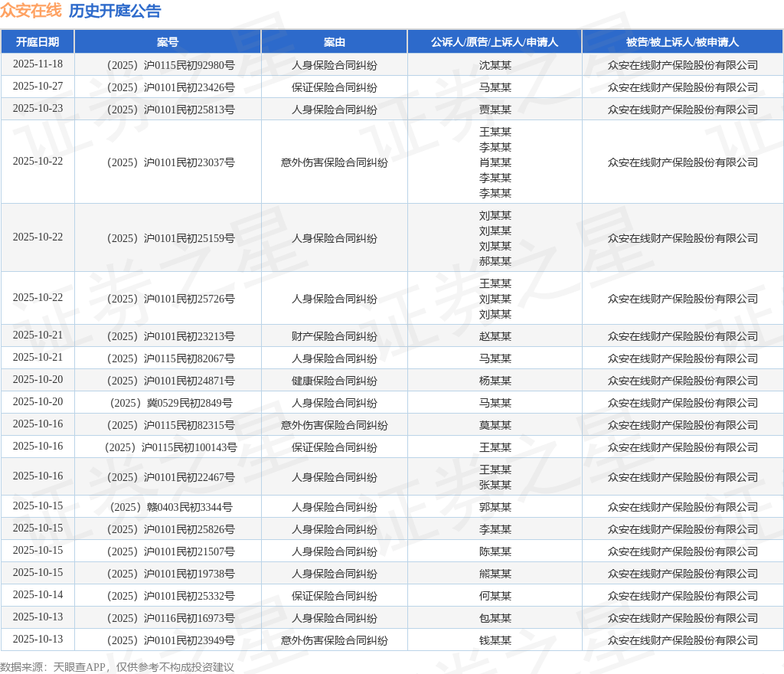This screenshot has width=784, height=674.
Task: Select case number 沪0101民初23426号
Action: 189,87
